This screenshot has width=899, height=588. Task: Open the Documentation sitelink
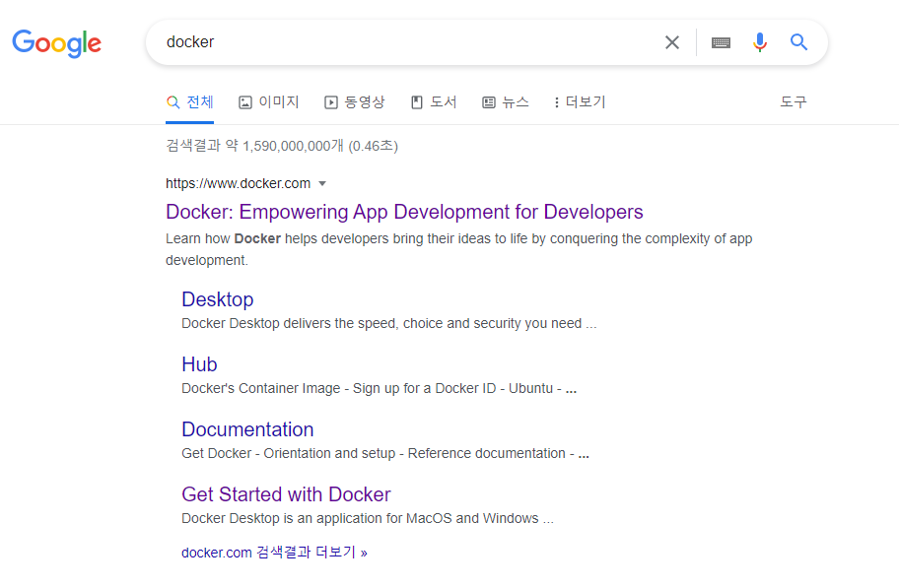(247, 429)
